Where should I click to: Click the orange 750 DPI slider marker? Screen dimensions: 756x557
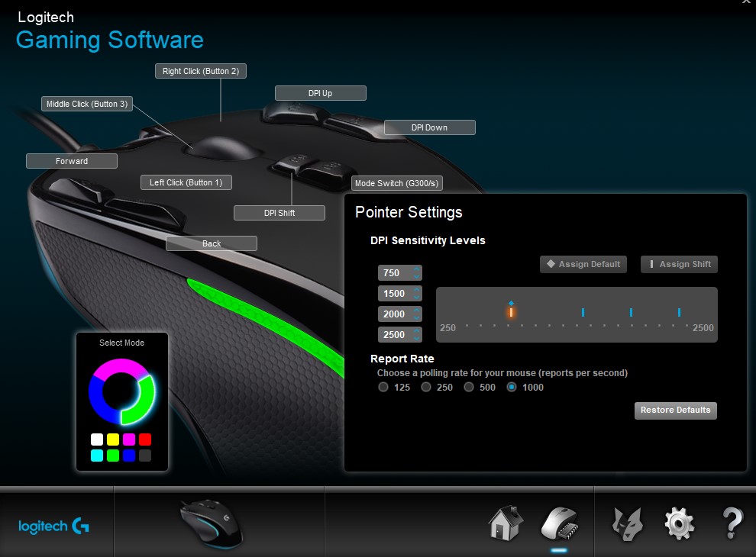click(511, 311)
